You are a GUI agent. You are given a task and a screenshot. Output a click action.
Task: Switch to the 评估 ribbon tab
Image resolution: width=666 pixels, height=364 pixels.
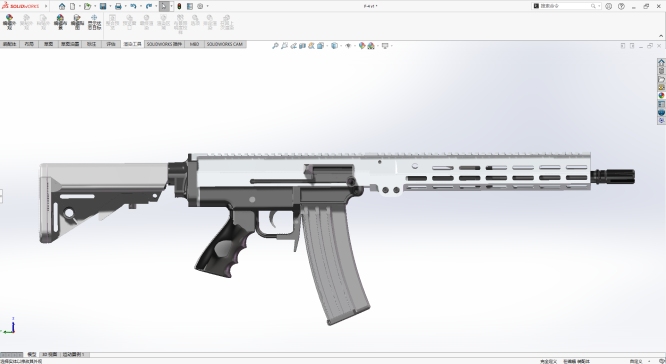(111, 44)
